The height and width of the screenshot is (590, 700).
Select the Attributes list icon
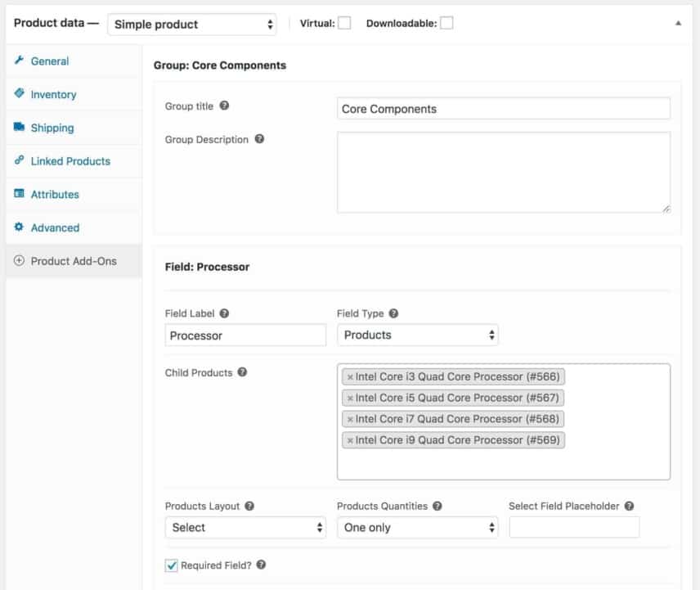[x=20, y=194]
